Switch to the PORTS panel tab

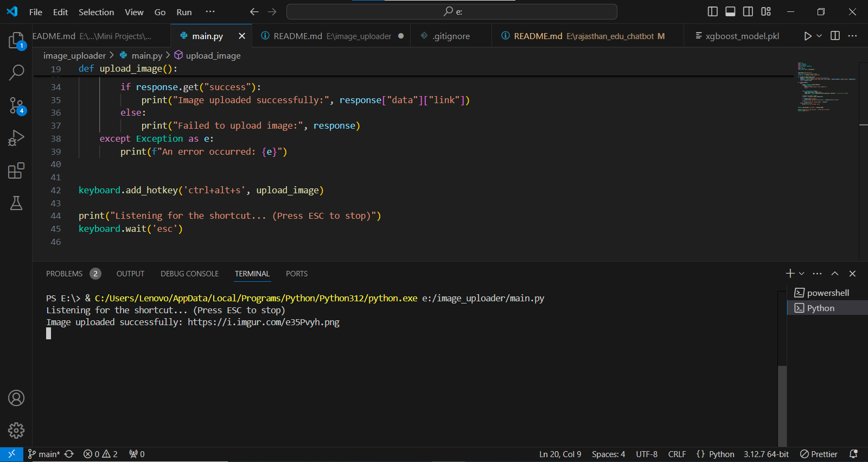[297, 274]
